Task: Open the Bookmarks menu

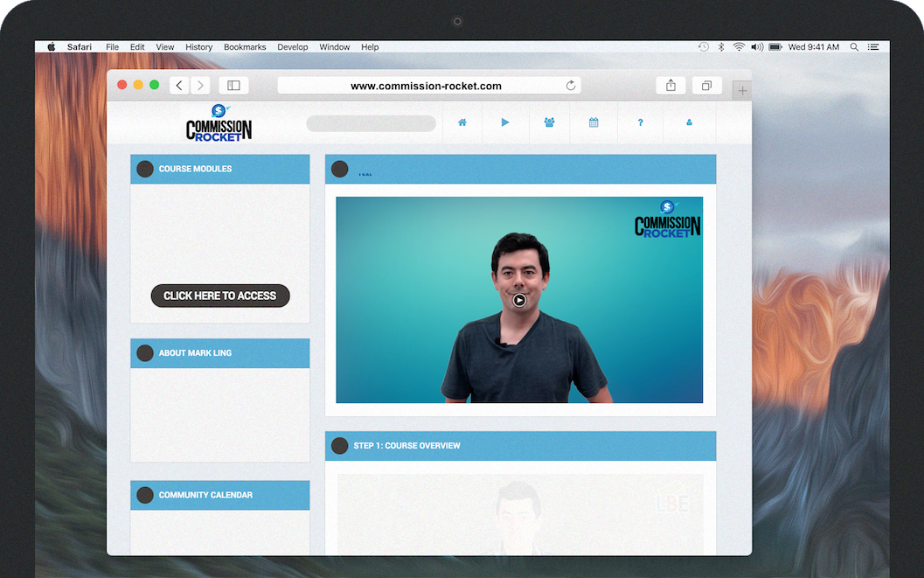Action: click(x=245, y=47)
